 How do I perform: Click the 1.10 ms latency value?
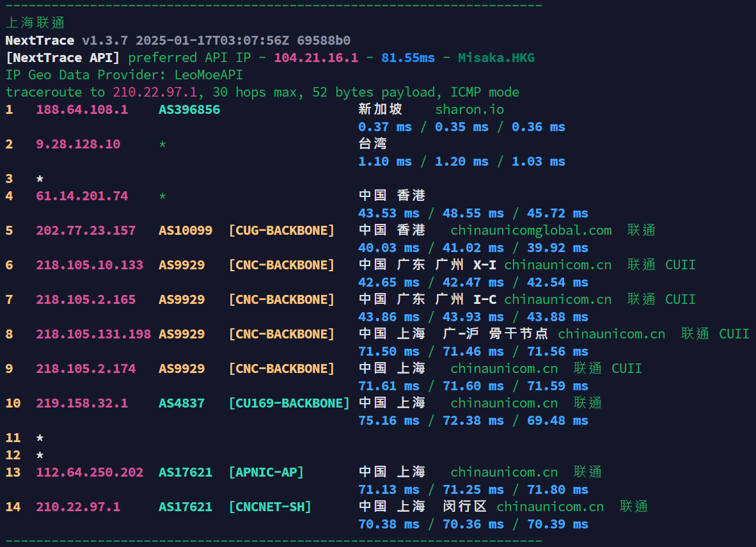(x=385, y=162)
